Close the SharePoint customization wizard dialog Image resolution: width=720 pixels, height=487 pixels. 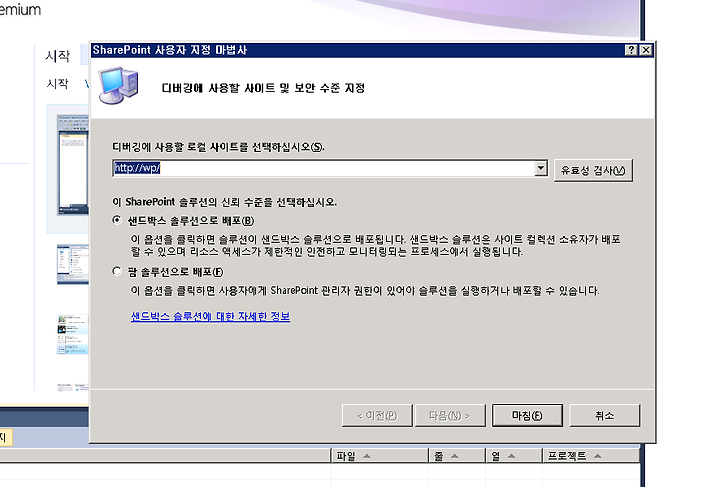646,50
